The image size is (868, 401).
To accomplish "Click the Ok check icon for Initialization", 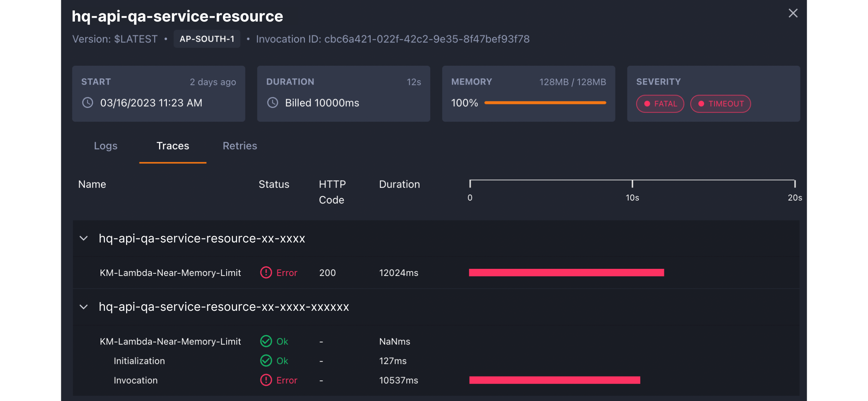I will click(x=266, y=361).
